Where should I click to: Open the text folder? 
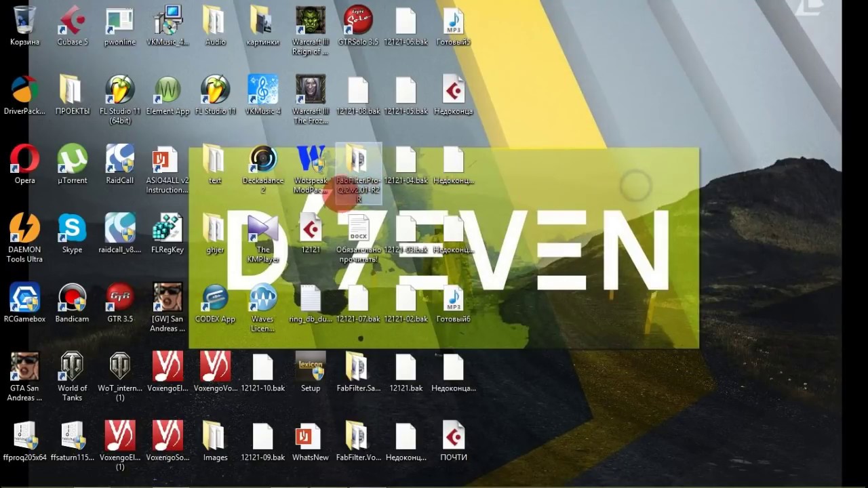215,164
